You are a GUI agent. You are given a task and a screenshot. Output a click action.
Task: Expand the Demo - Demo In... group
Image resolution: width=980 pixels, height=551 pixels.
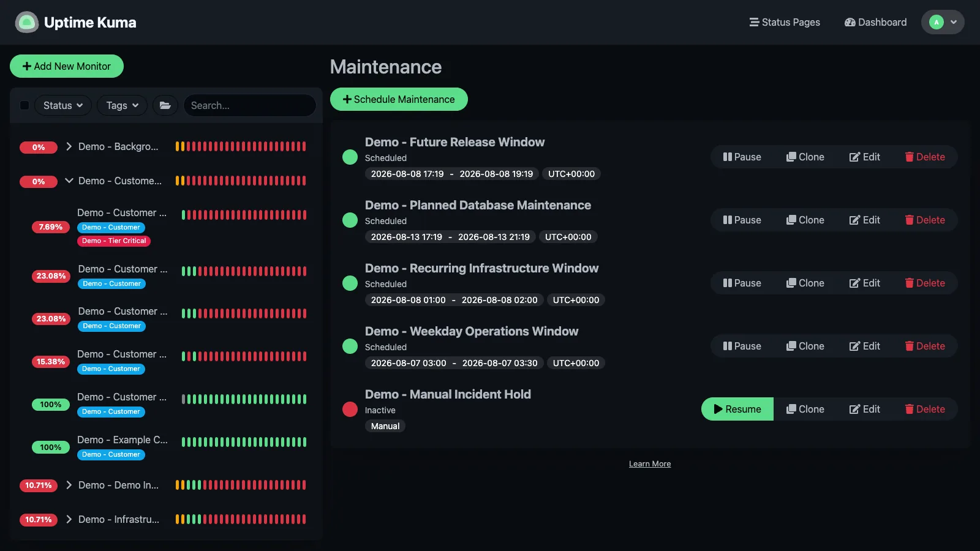tap(69, 485)
